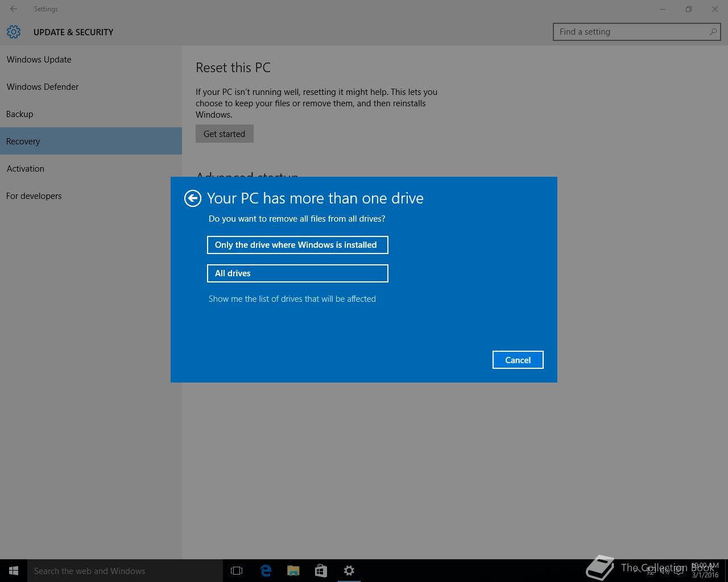This screenshot has width=728, height=582.
Task: Restore down the Settings window
Action: pos(689,9)
